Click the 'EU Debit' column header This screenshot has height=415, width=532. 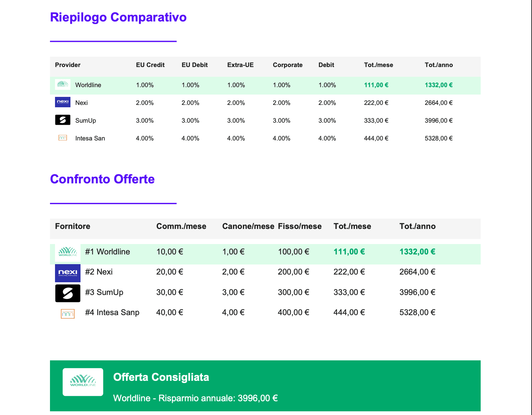tap(195, 65)
